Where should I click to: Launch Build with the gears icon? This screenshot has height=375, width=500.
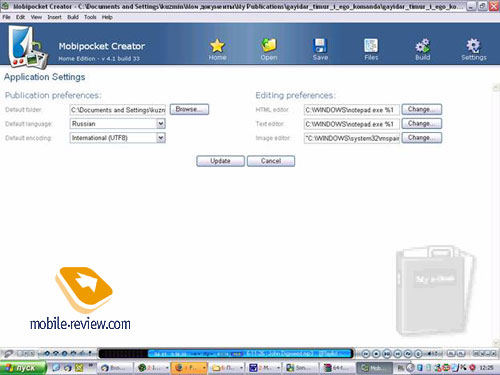tap(423, 46)
